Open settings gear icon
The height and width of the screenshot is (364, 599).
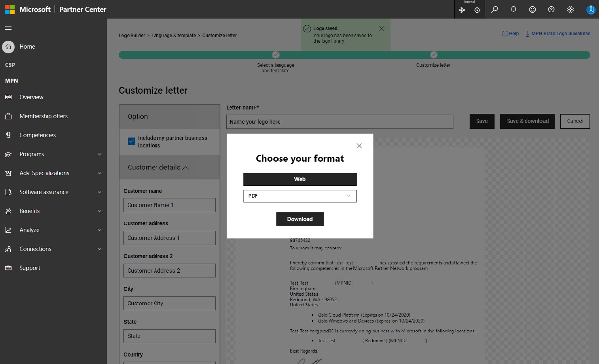pos(571,9)
